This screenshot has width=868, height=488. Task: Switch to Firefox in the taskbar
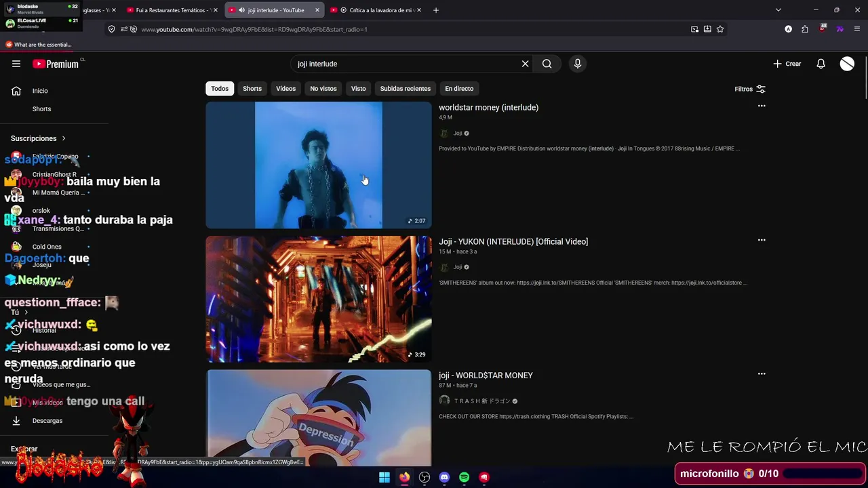[404, 477]
